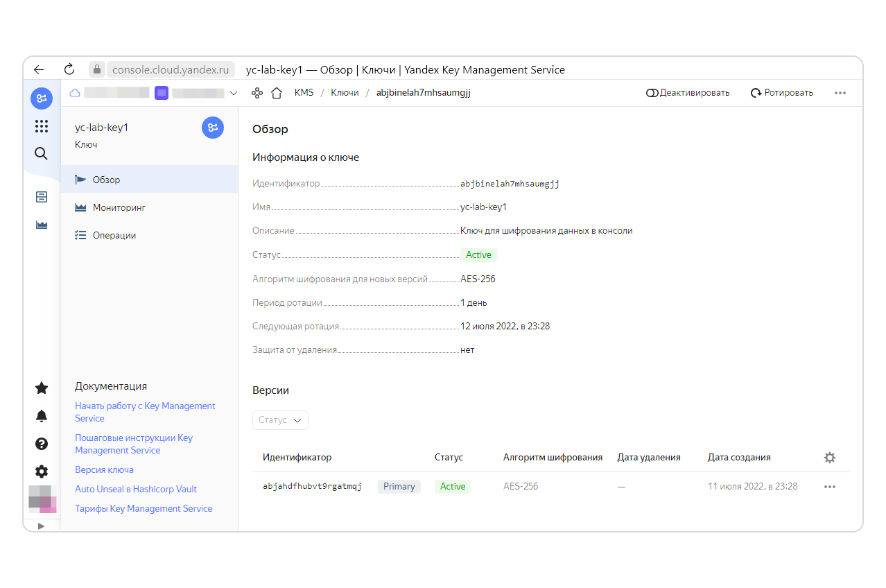Click the Active status badge in key info
This screenshot has width=886, height=588.
tap(478, 255)
